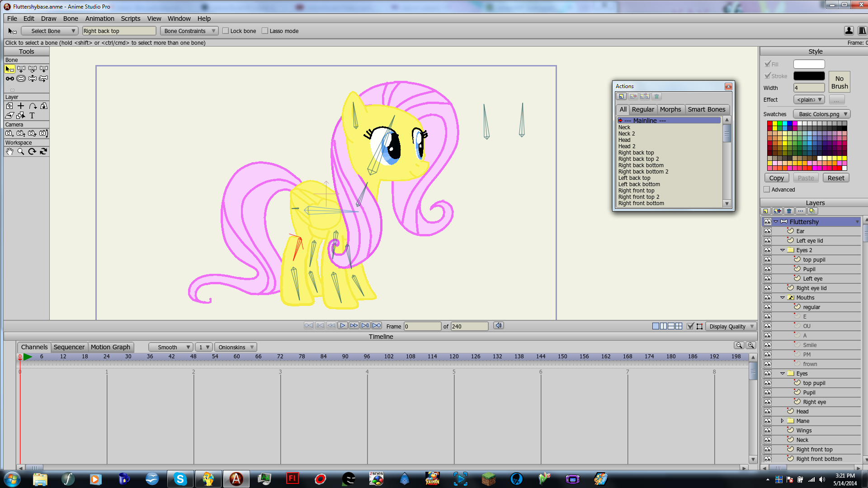The height and width of the screenshot is (488, 868).
Task: Open the Smooth interpolation dropdown
Action: [170, 347]
